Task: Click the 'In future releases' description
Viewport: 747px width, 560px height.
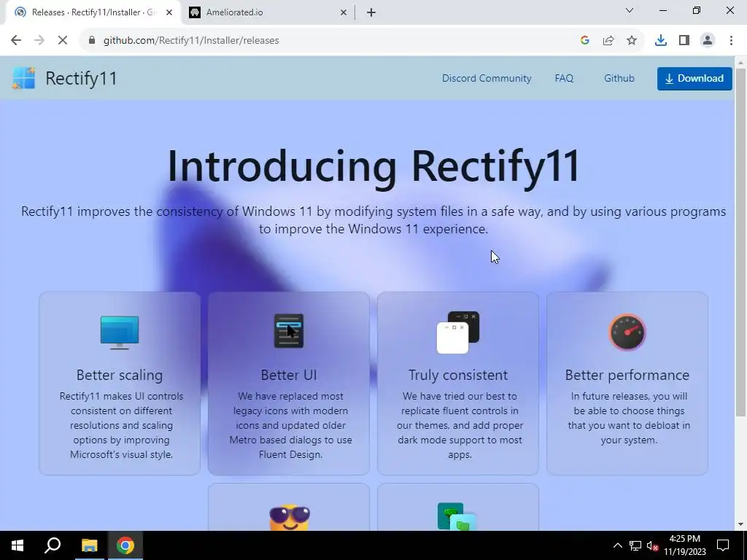Action: [x=628, y=418]
